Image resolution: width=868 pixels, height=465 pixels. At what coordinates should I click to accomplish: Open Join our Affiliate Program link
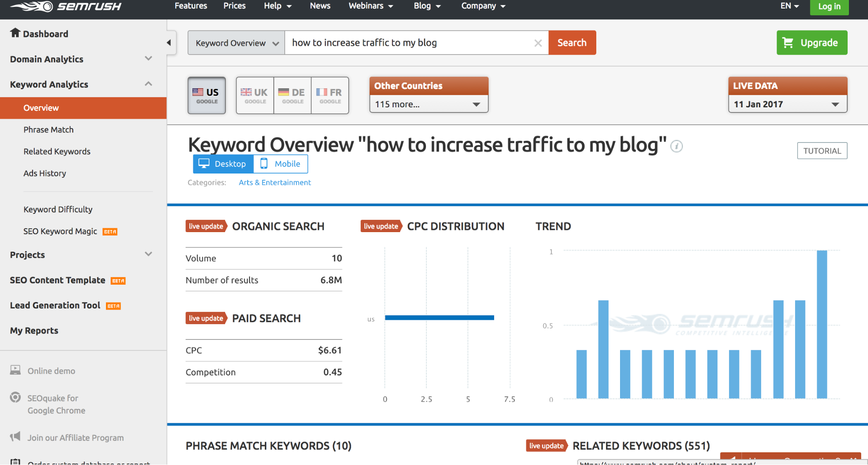point(76,438)
